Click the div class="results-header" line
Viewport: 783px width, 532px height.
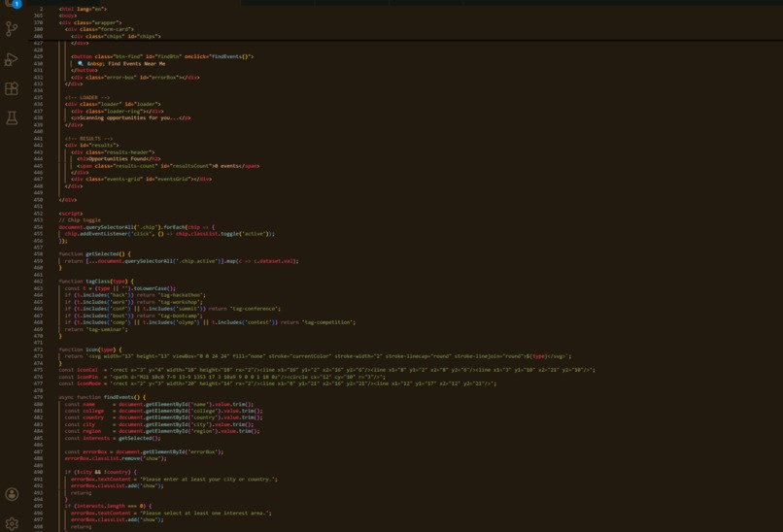[113, 152]
